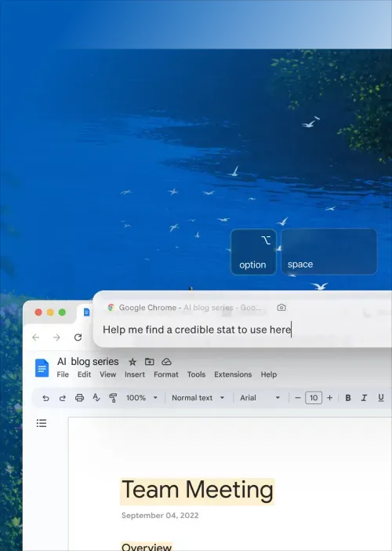392x551 pixels.
Task: Open the Arial font dropdown
Action: click(x=260, y=398)
